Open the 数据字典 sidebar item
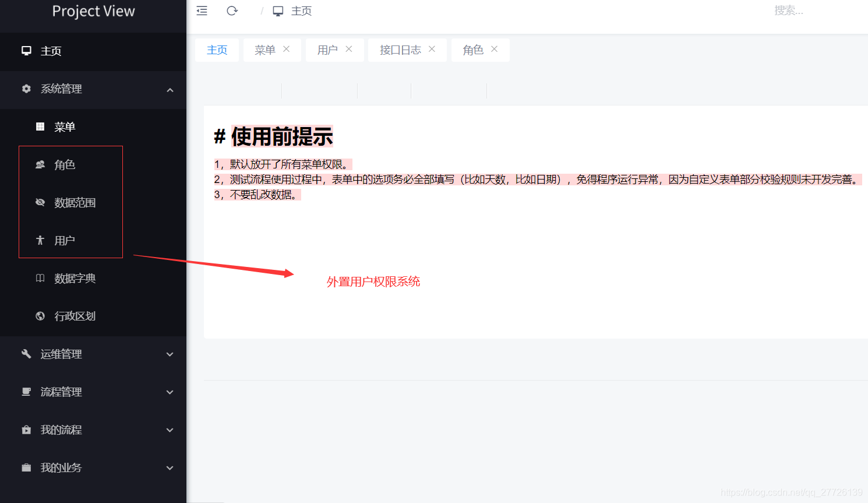 pos(93,278)
